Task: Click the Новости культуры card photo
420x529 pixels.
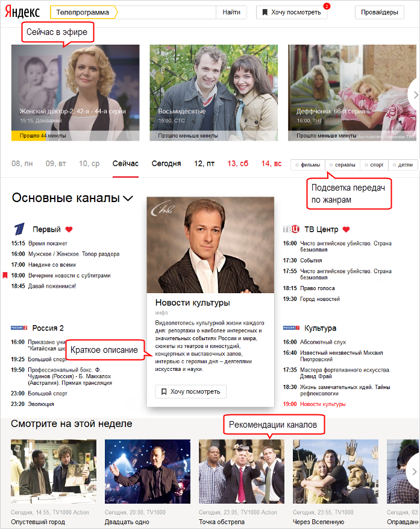Action: click(210, 245)
